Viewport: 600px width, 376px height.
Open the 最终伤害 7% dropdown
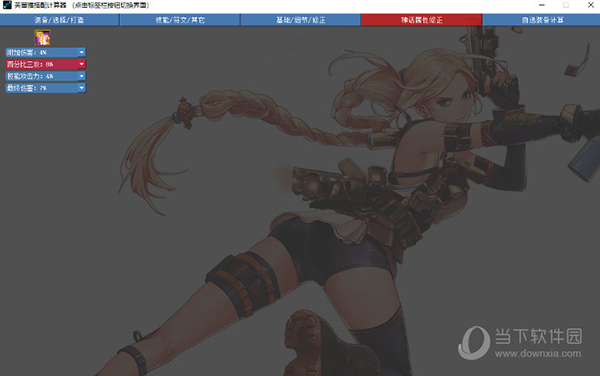click(x=82, y=88)
